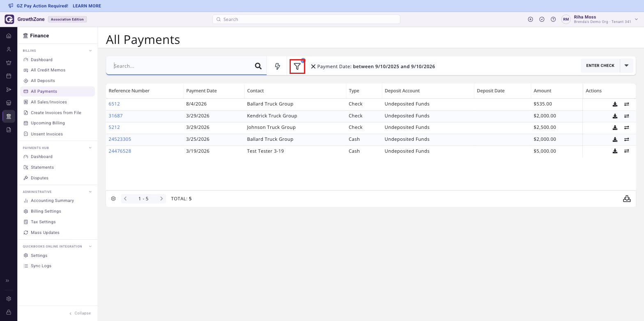This screenshot has height=321, width=644.
Task: Open Contacts person icon in left rail
Action: pos(9,49)
